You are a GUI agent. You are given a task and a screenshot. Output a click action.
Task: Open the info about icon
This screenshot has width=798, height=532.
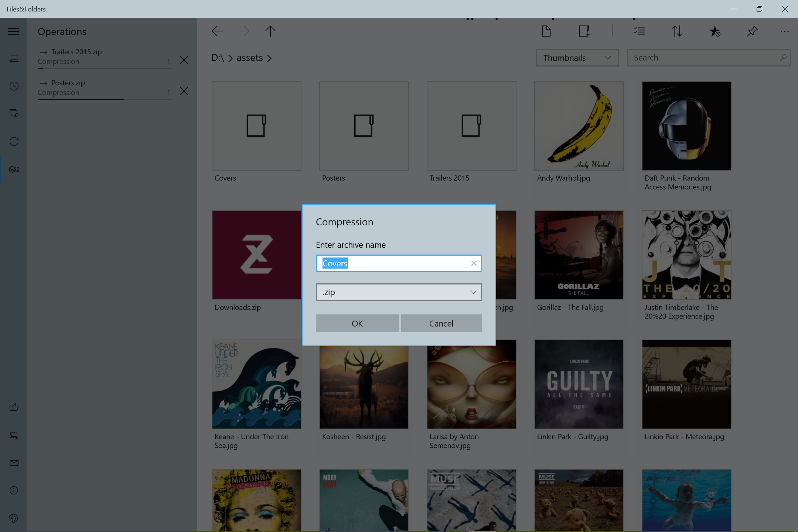(x=14, y=490)
